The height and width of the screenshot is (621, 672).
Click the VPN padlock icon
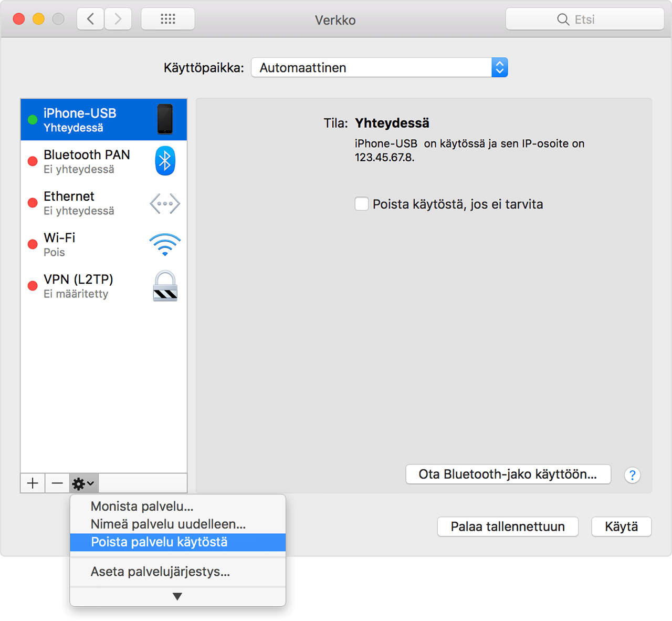pos(165,286)
